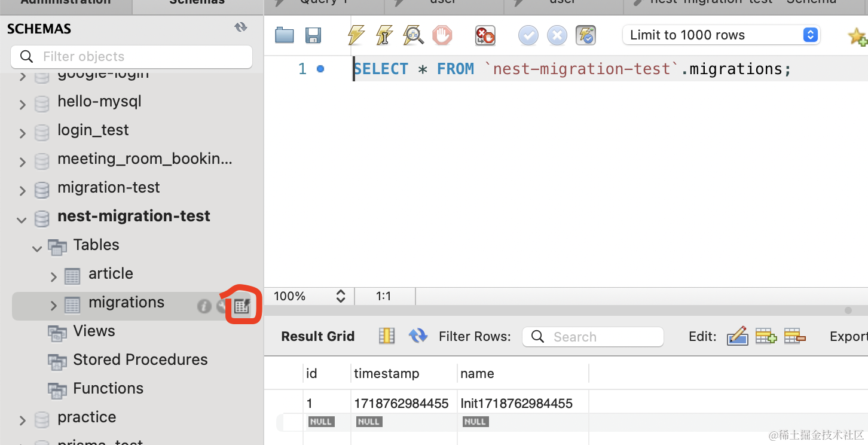Stop query execution with the red hand icon
The image size is (868, 445).
[x=442, y=35]
